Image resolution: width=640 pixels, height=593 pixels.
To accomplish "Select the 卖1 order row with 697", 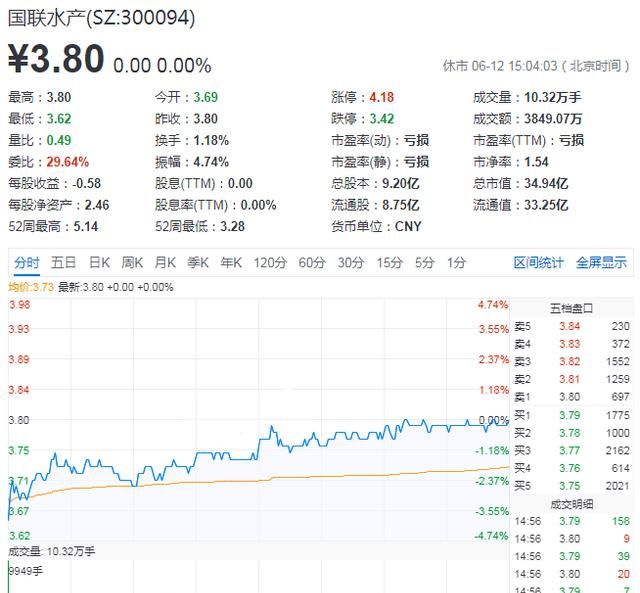I will (571, 397).
